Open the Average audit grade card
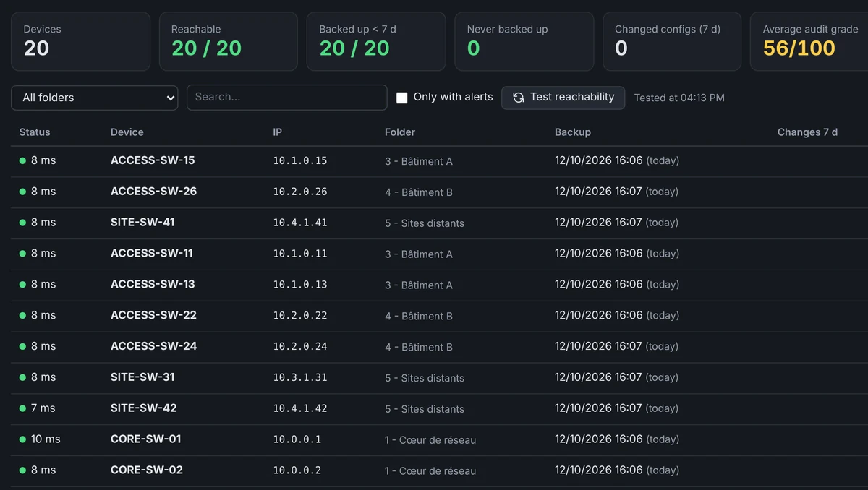Image resolution: width=868 pixels, height=490 pixels. 809,41
